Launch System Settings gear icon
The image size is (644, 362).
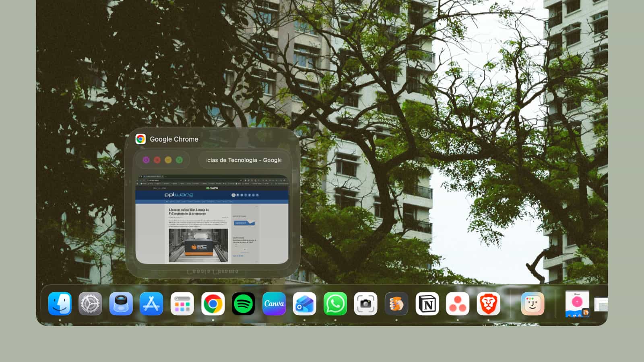(x=90, y=304)
